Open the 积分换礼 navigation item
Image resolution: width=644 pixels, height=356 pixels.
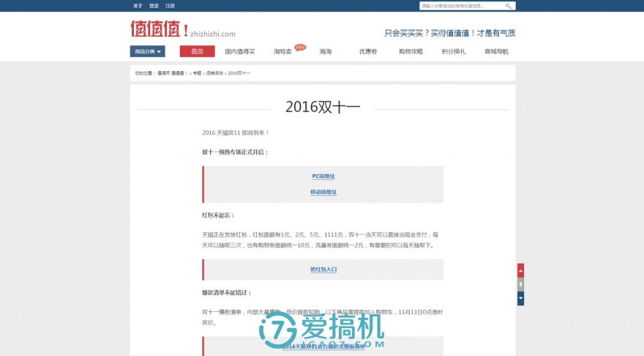coord(454,51)
